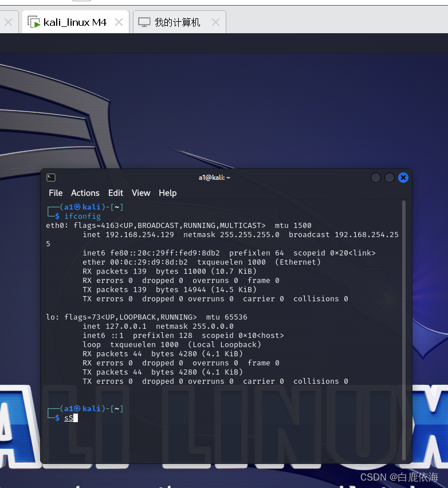This screenshot has width=448, height=488.
Task: Click the monitor icon on 我的计算机 tab
Action: click(144, 22)
